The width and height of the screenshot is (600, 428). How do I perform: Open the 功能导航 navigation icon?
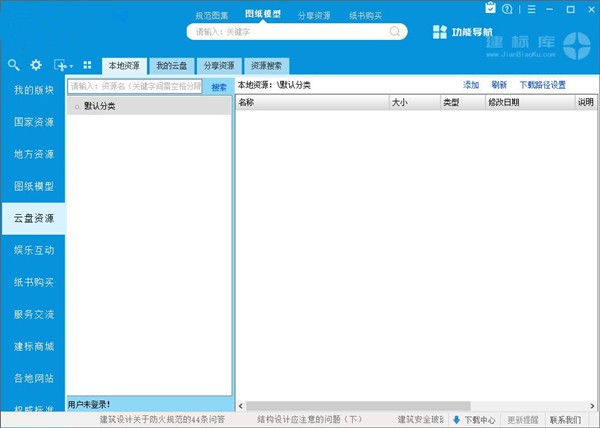point(440,32)
